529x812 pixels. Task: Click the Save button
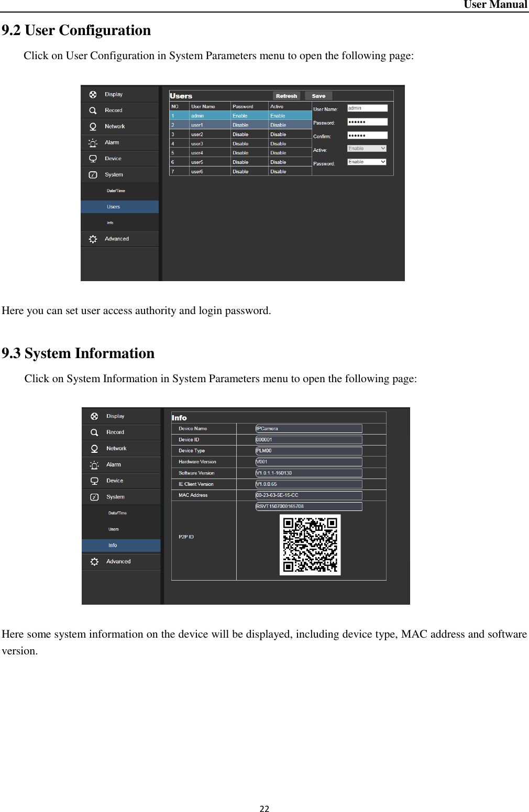click(x=318, y=96)
